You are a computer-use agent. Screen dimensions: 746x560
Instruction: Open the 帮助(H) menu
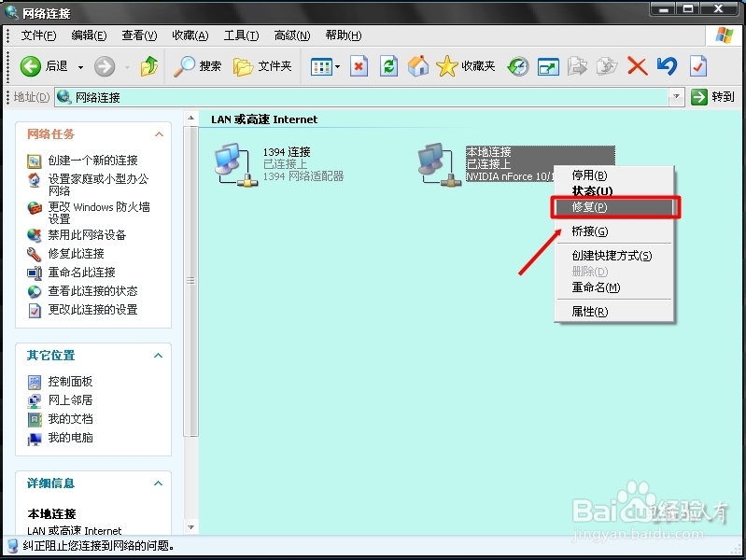pos(344,35)
